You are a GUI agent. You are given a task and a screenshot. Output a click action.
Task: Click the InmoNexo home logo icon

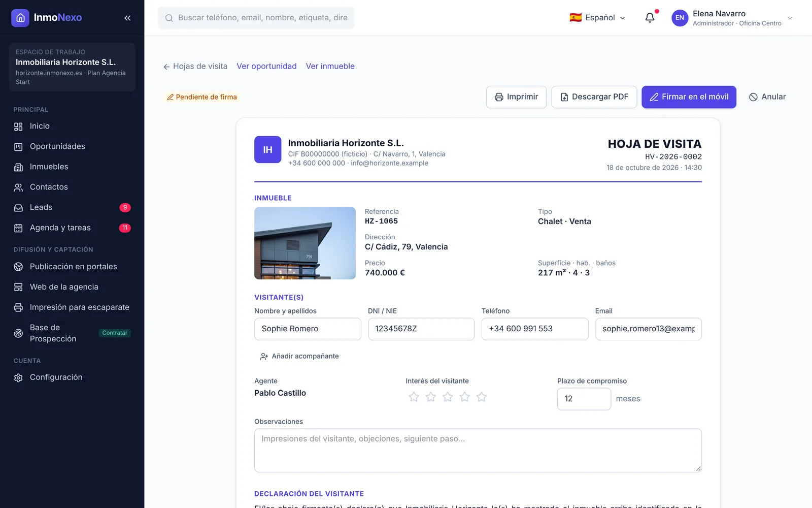point(20,18)
